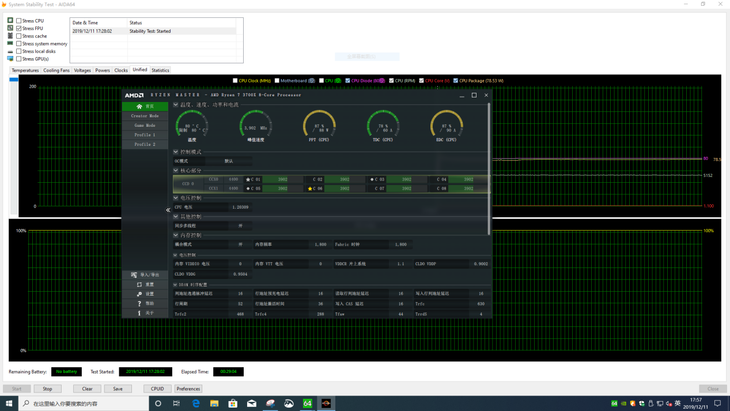Open Mail app from taskbar

coord(251,403)
